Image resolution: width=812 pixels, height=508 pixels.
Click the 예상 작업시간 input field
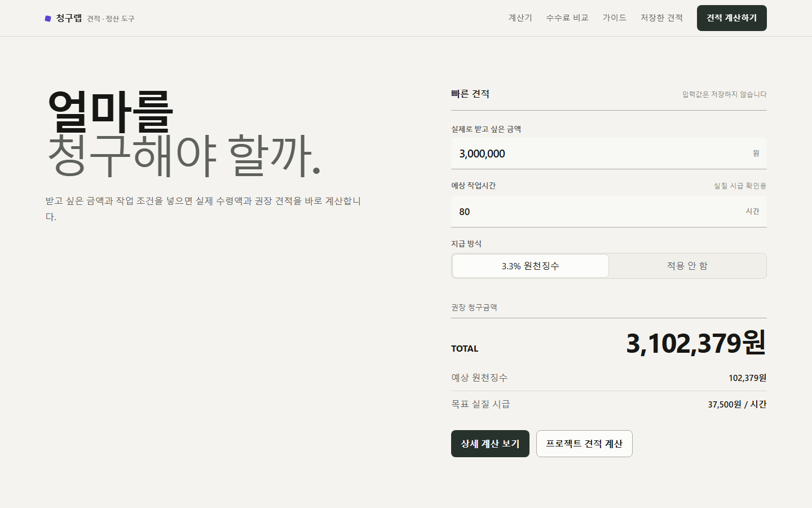[608, 212]
